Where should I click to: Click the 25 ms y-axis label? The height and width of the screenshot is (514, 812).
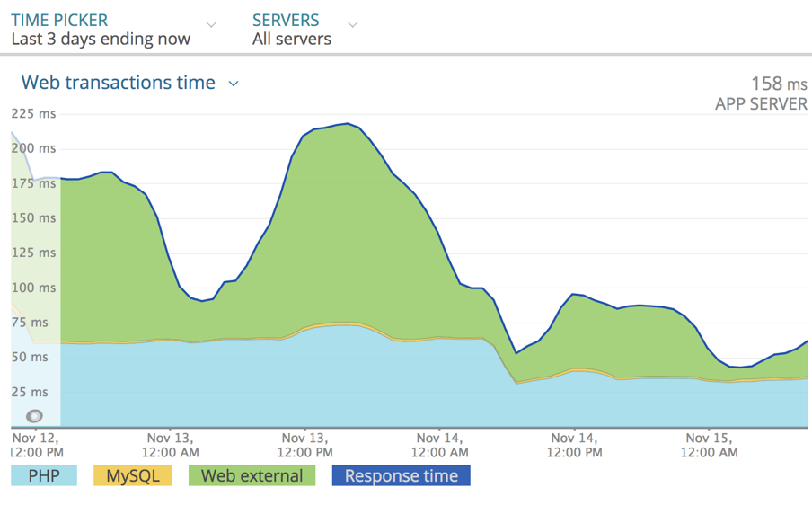pos(30,392)
